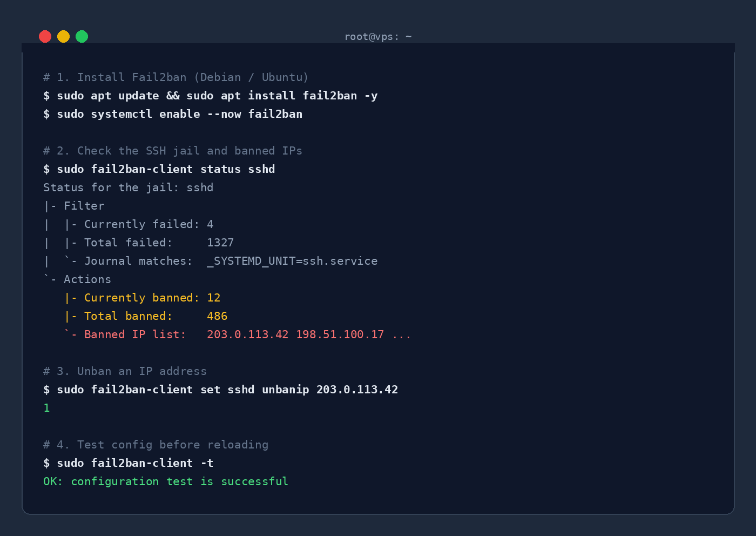Viewport: 756px width, 536px height.
Task: Click the 'sudo fail2ban-client status sshd' command
Action: point(166,169)
